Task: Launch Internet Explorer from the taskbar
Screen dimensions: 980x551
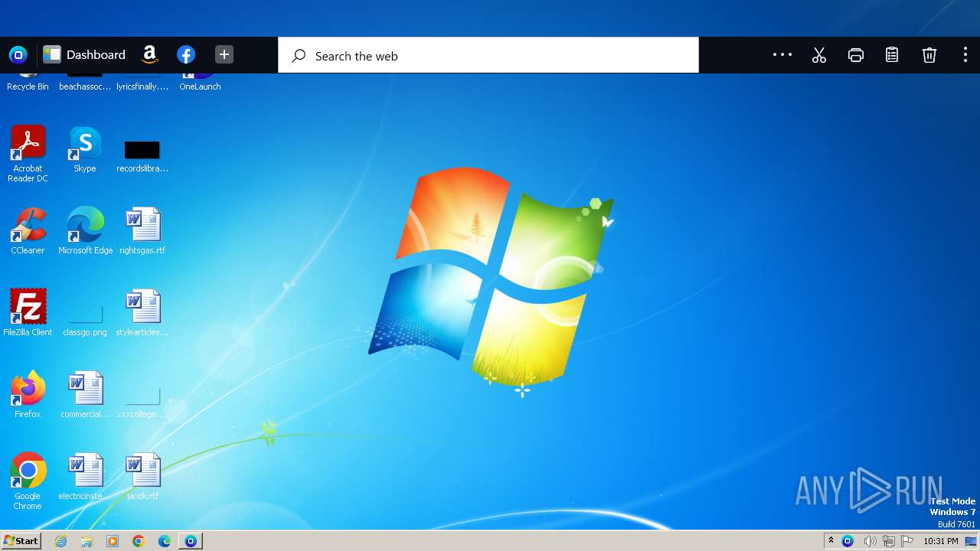Action: click(x=60, y=541)
